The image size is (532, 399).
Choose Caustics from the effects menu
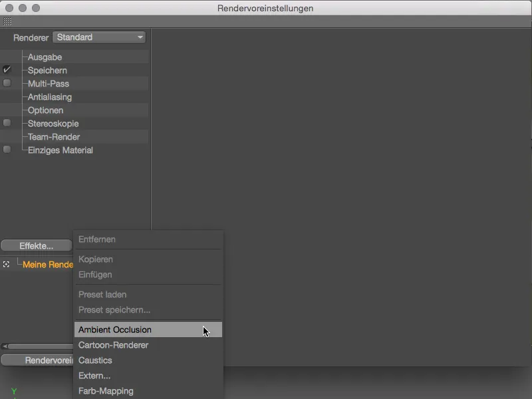tap(148, 360)
